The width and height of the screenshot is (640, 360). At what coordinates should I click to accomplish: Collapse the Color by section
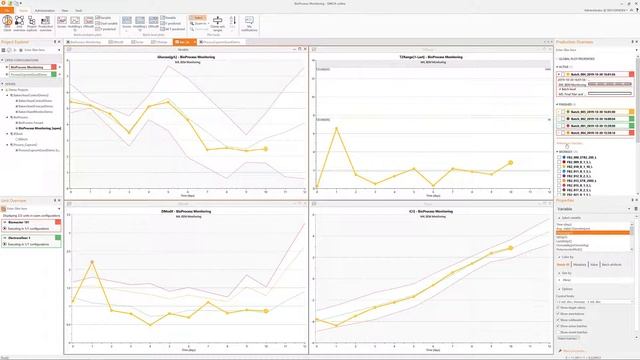pos(559,257)
